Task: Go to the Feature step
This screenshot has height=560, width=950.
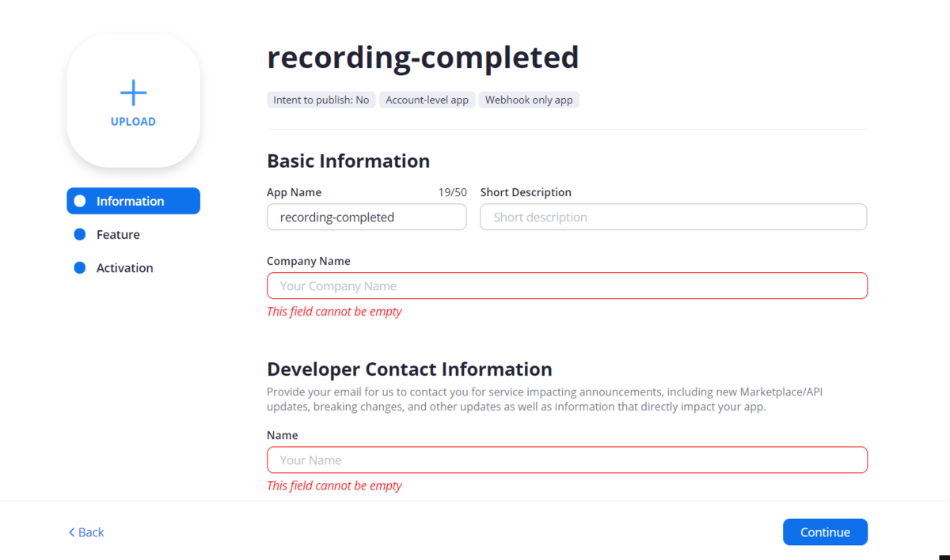Action: click(117, 234)
